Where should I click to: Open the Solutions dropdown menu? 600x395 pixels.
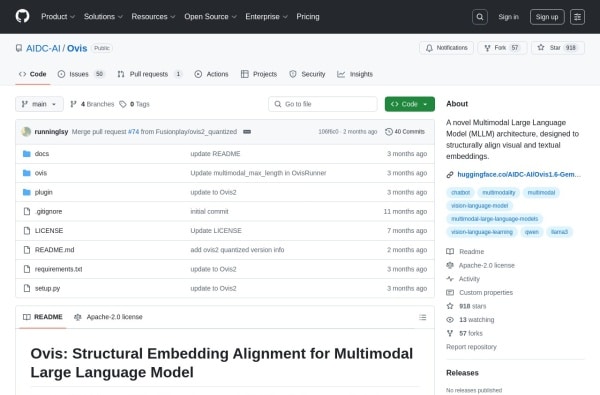(103, 16)
